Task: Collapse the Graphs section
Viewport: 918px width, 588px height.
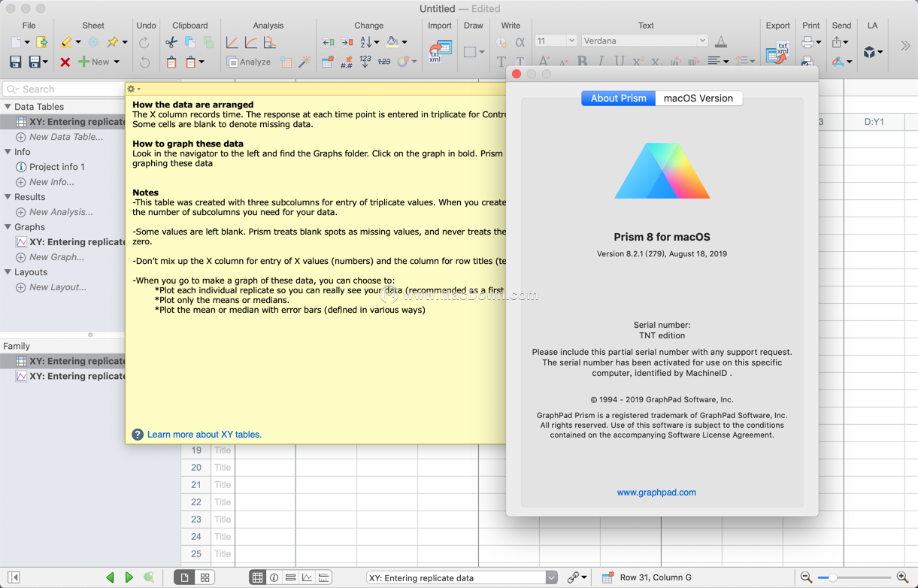Action: [8, 227]
